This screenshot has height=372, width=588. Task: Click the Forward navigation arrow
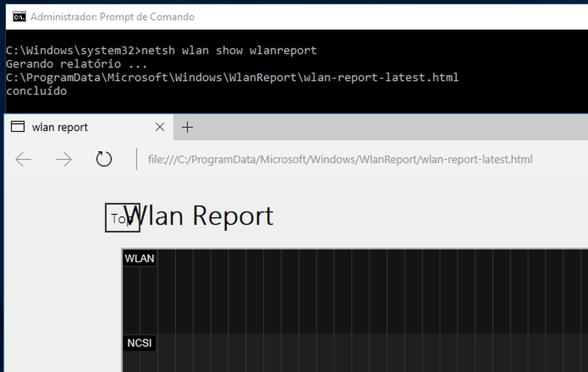tap(63, 159)
